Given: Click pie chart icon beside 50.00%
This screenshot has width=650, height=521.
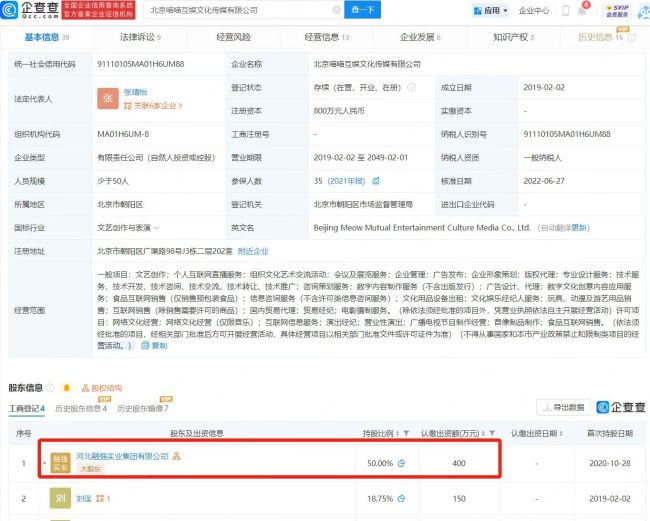Looking at the screenshot, I should 401,463.
